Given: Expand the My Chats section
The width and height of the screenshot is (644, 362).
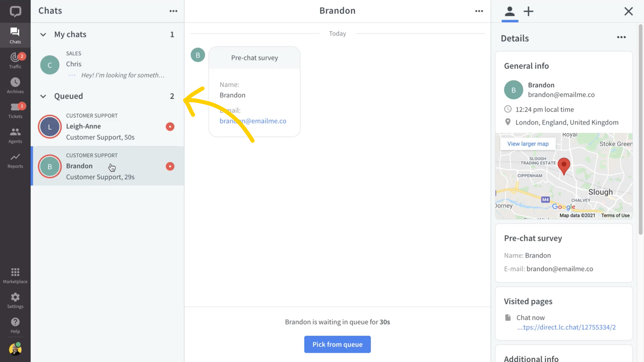Looking at the screenshot, I should coord(43,34).
